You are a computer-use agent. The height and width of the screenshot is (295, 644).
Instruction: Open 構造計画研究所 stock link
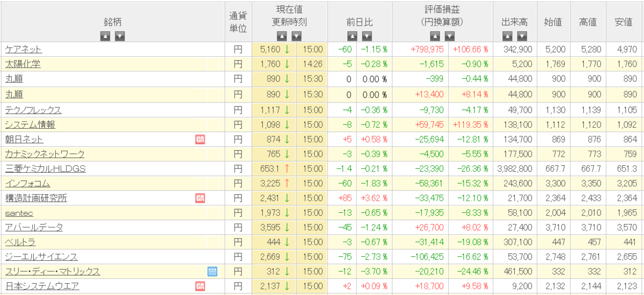(36, 198)
